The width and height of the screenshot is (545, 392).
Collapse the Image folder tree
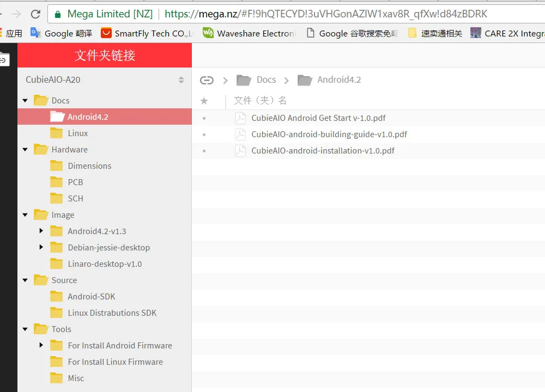tap(25, 215)
